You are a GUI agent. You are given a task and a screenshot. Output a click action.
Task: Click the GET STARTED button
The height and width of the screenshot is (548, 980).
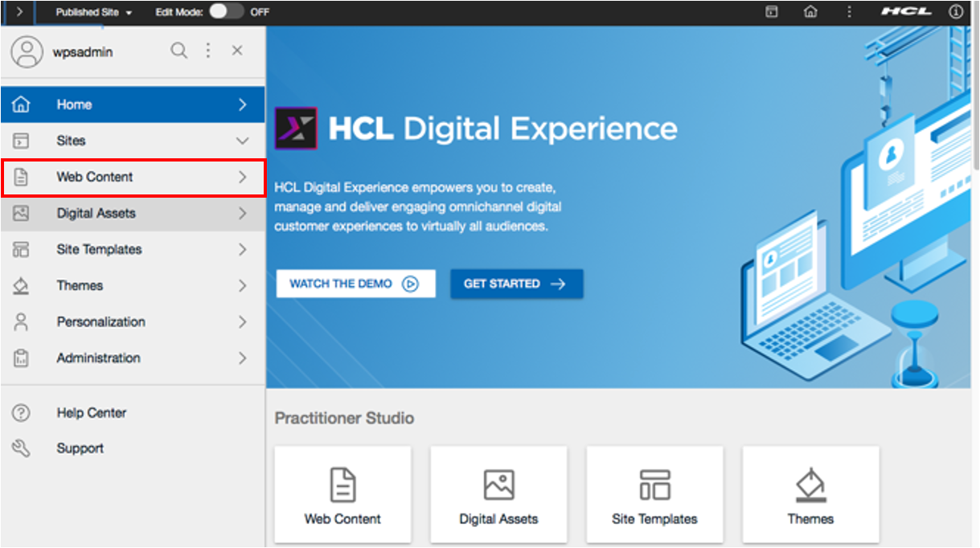tap(517, 284)
